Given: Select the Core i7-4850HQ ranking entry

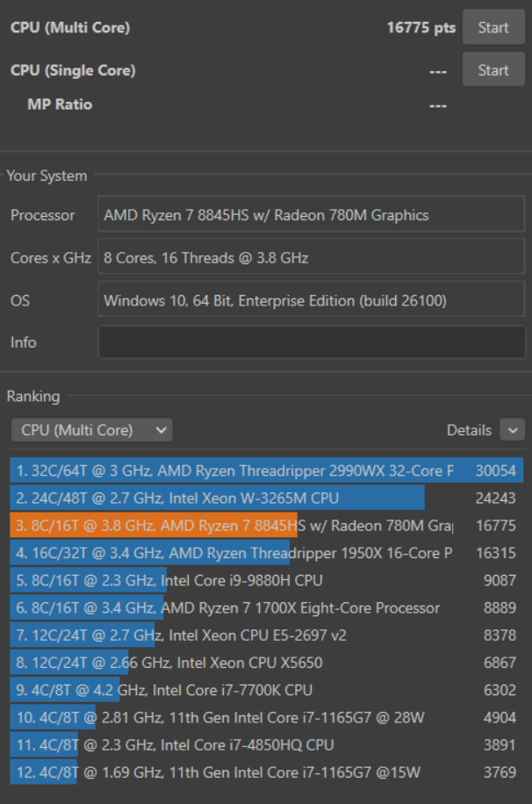Looking at the screenshot, I should [263, 745].
